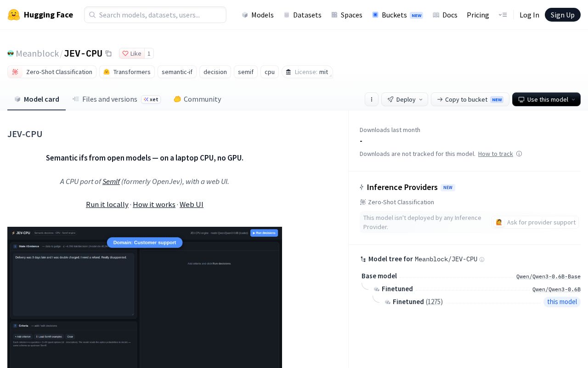This screenshot has height=368, width=588.
Task: Click the Run it locally link
Action: (107, 204)
